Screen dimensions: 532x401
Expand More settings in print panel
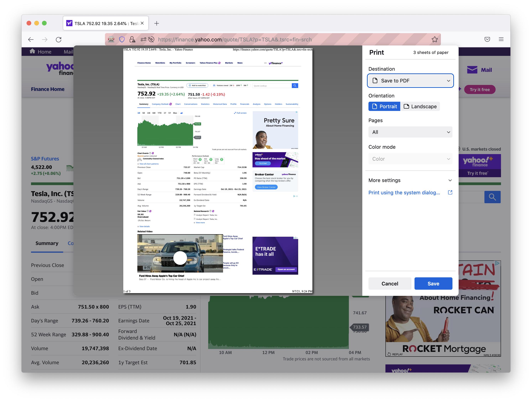click(410, 180)
